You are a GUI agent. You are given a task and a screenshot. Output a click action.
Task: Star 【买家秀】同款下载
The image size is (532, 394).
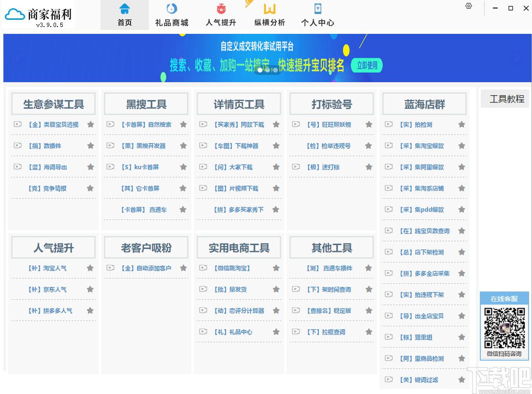pyautogui.click(x=276, y=125)
